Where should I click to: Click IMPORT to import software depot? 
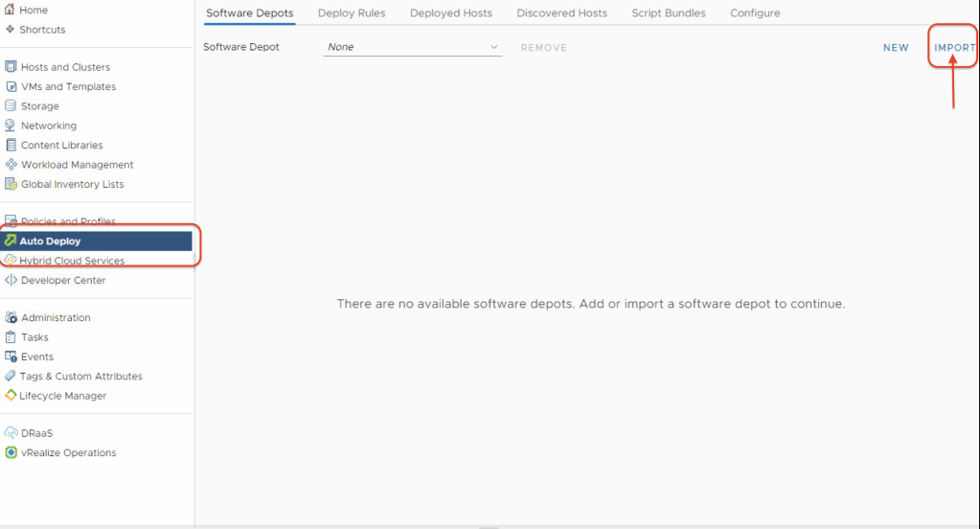point(954,48)
